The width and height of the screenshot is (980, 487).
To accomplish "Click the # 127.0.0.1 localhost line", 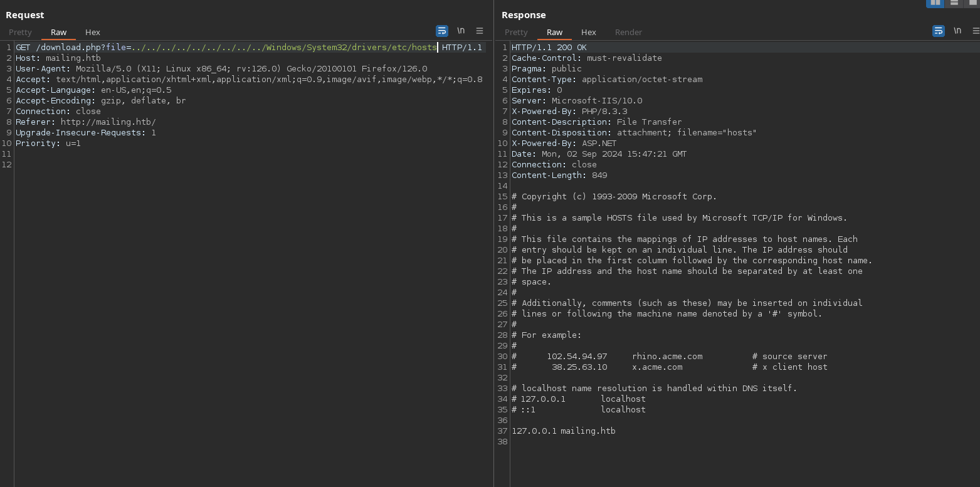I will coord(579,399).
